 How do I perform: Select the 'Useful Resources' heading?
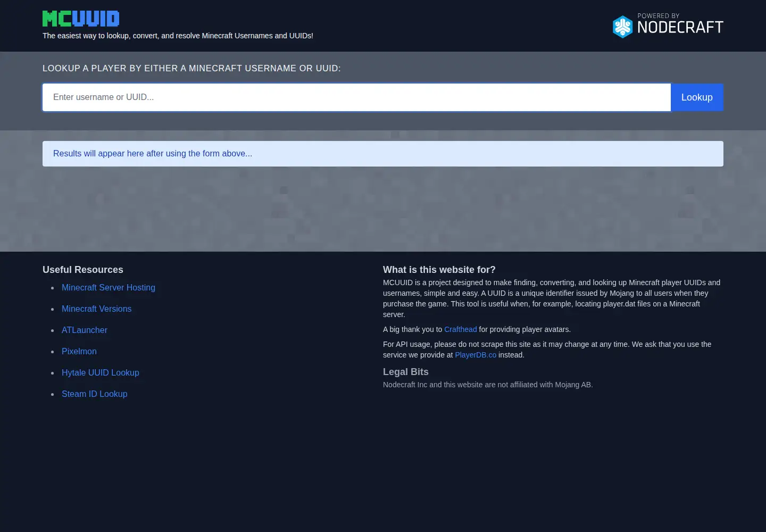tap(83, 270)
